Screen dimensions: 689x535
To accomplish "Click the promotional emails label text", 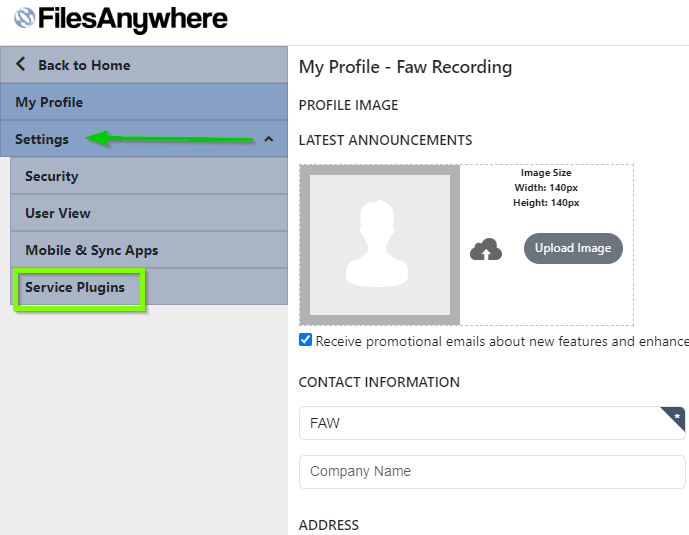I will (x=502, y=341).
